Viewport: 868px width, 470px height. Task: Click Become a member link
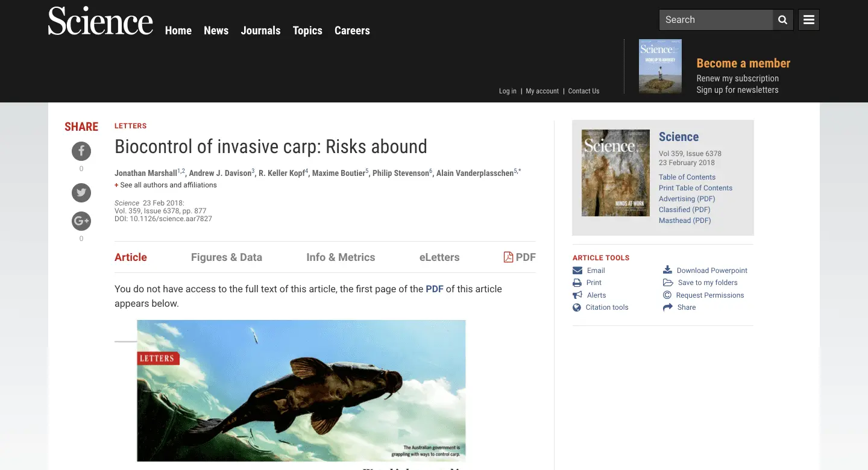tap(743, 63)
